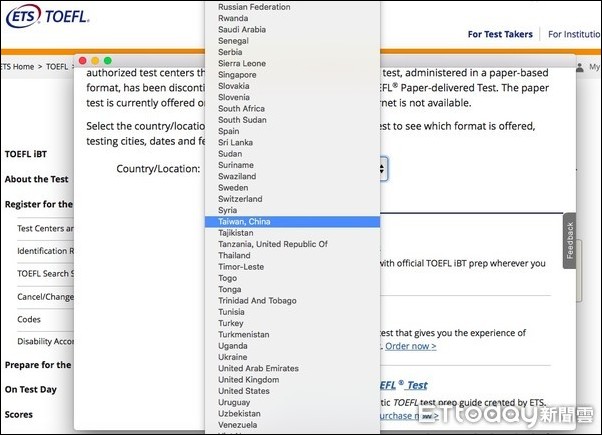The width and height of the screenshot is (602, 435).
Task: Open Test Centers sidebar item
Action: [45, 228]
